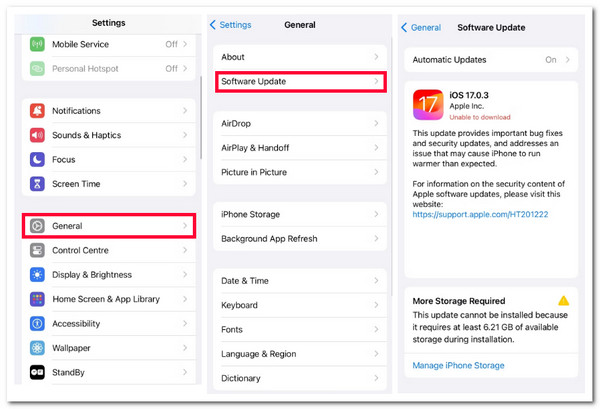
Task: Open Accessibility settings
Action: (109, 324)
